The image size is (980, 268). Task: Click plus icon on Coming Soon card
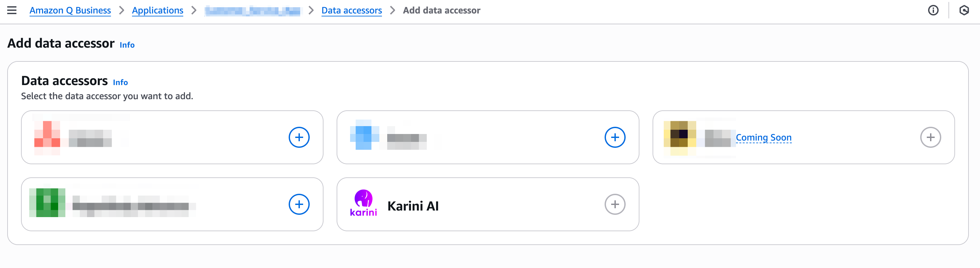pos(930,137)
